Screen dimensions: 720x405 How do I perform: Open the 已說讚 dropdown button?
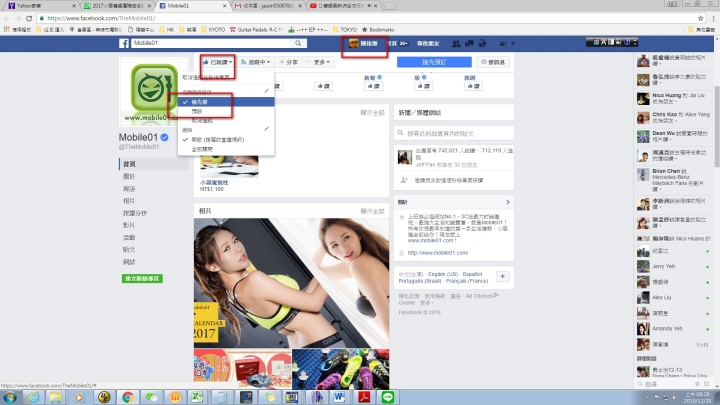click(x=217, y=62)
